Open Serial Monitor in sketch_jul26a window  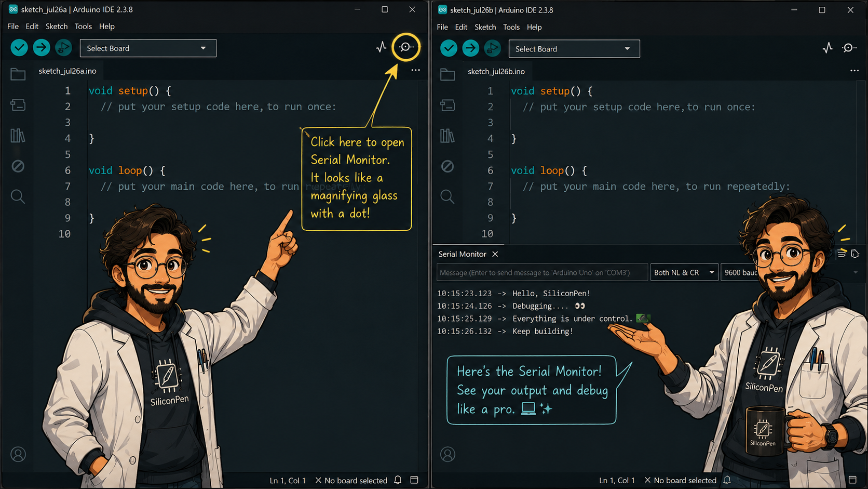click(x=406, y=47)
